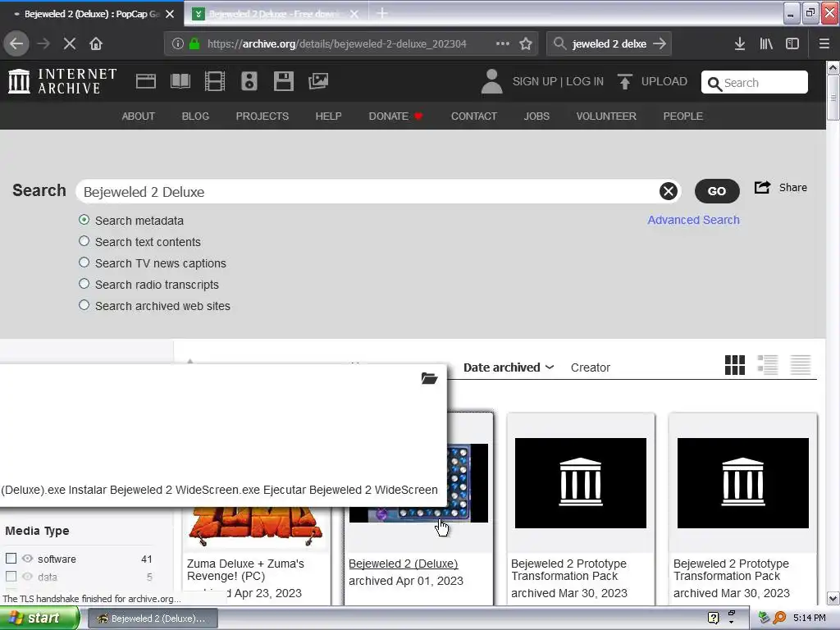840x630 pixels.
Task: Click the Bejeweled 2 (Deluxe) taskbar button
Action: [153, 619]
